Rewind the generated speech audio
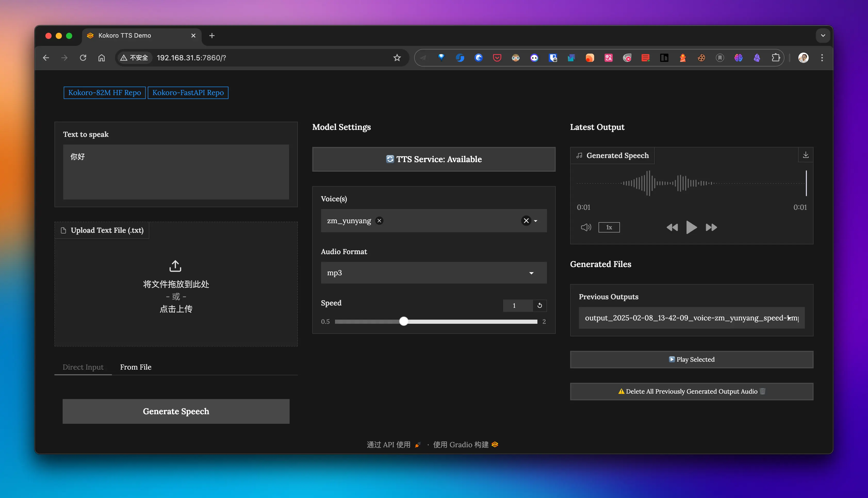The width and height of the screenshot is (868, 498). point(672,227)
